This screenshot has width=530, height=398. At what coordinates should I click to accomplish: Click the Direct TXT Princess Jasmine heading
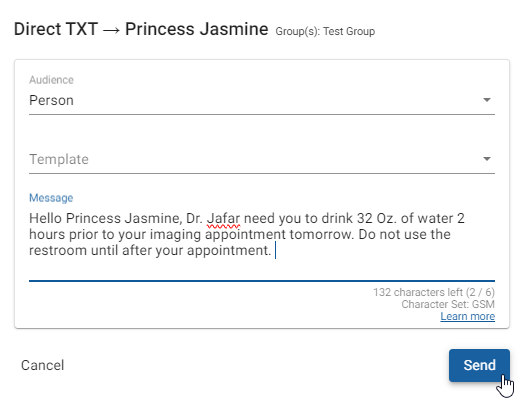[x=141, y=29]
